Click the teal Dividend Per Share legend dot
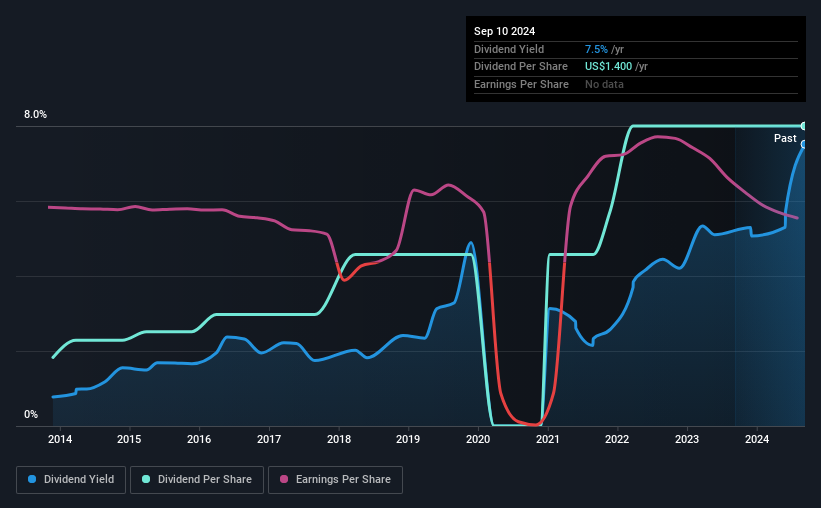 point(146,479)
